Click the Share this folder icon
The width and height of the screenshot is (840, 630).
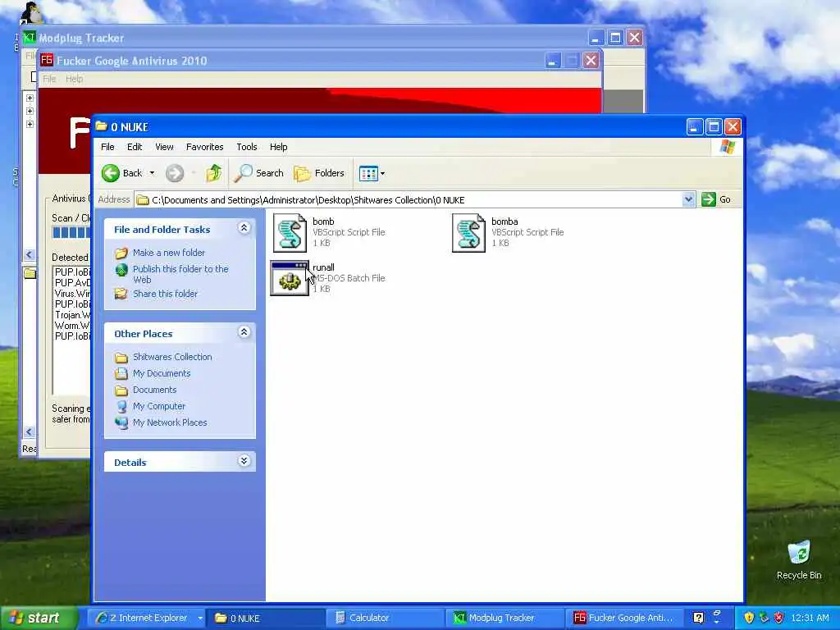[x=121, y=294]
